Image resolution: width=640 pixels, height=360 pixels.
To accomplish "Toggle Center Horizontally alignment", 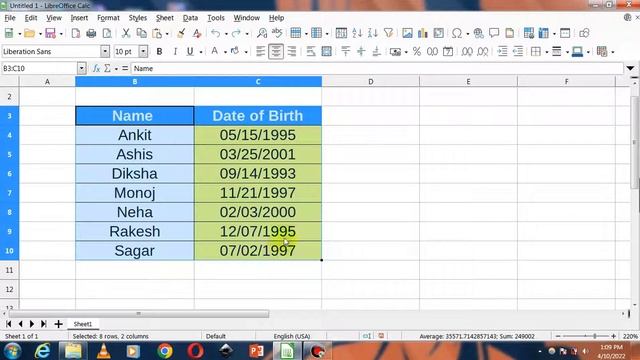I will point(276,51).
